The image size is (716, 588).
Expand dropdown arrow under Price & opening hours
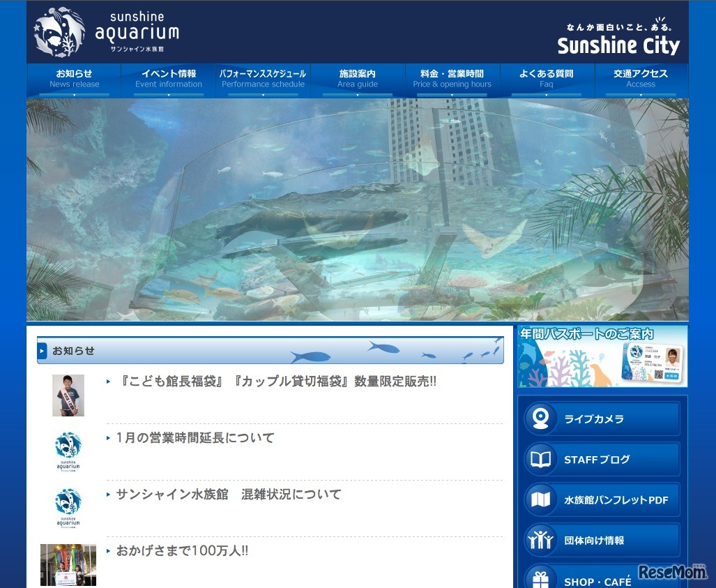coord(452,95)
